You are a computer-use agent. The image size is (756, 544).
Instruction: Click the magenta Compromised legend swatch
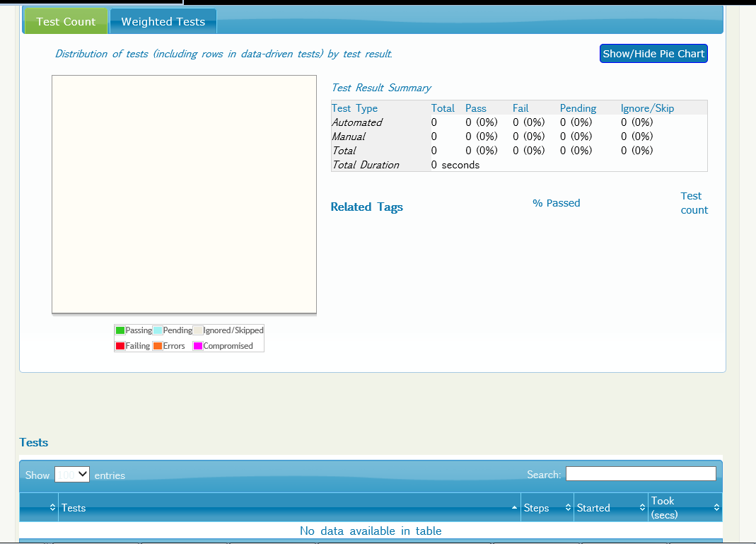coord(197,345)
